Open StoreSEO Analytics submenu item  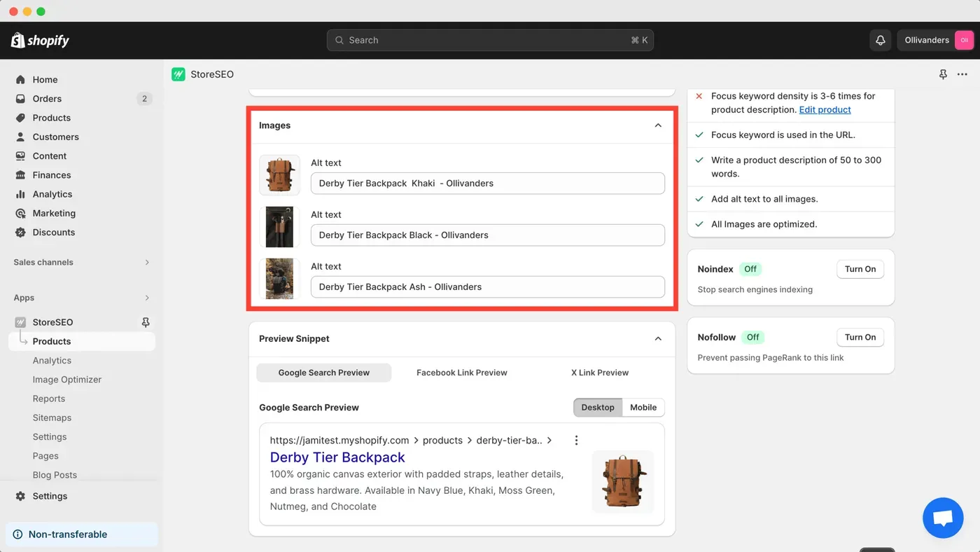52,361
